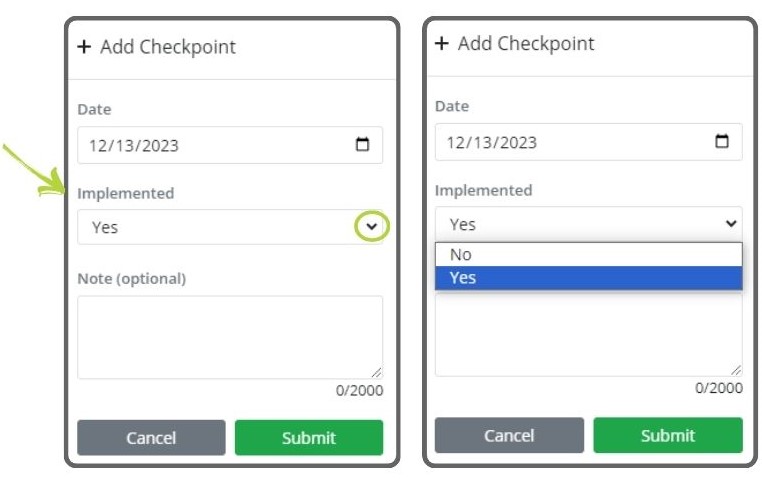Click the plus icon in the right Add Checkpoint header
This screenshot has height=501, width=762.
pyautogui.click(x=442, y=44)
